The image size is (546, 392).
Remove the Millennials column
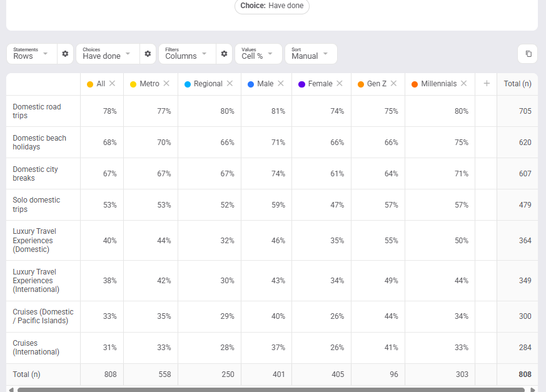coord(464,84)
